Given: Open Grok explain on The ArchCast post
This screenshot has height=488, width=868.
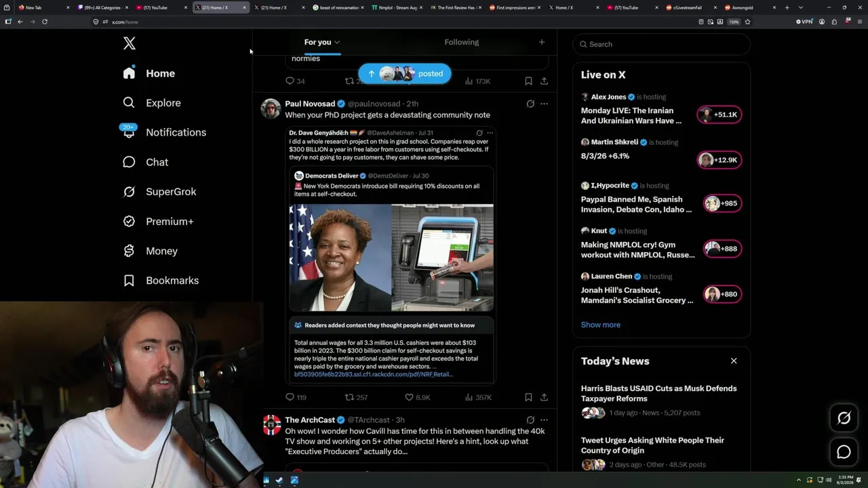Looking at the screenshot, I should [x=530, y=420].
